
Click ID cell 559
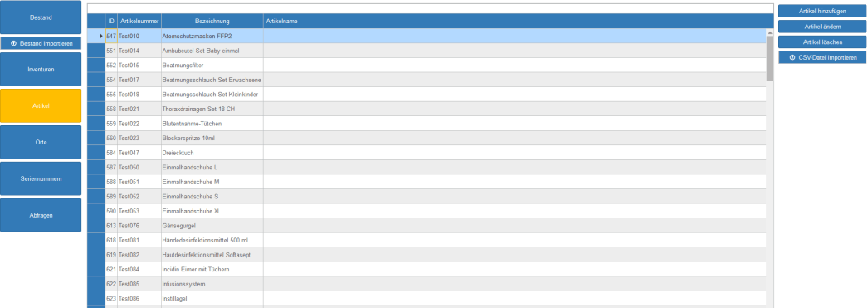[111, 124]
